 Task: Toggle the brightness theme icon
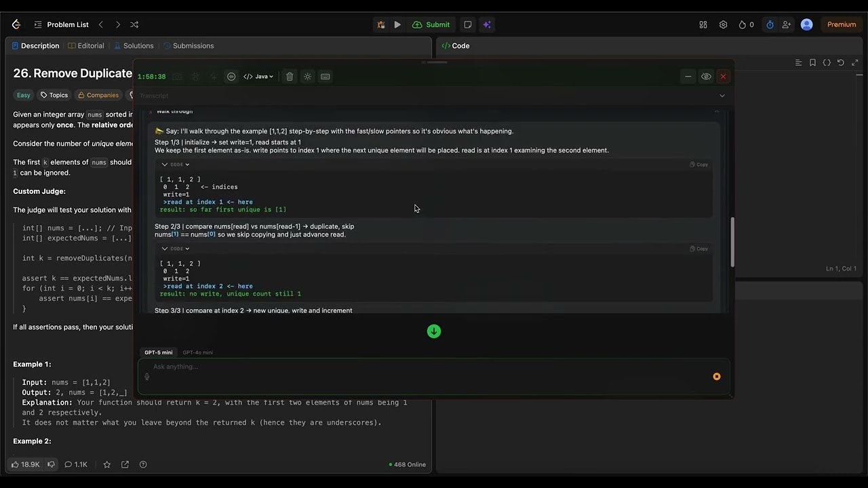point(307,77)
